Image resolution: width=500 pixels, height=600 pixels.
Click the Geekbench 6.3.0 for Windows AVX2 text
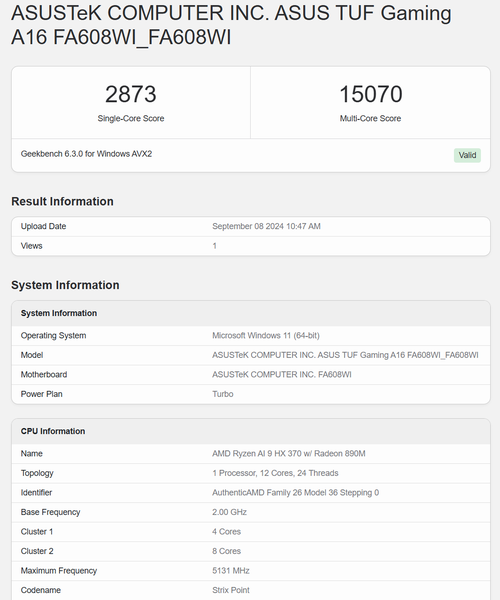86,154
